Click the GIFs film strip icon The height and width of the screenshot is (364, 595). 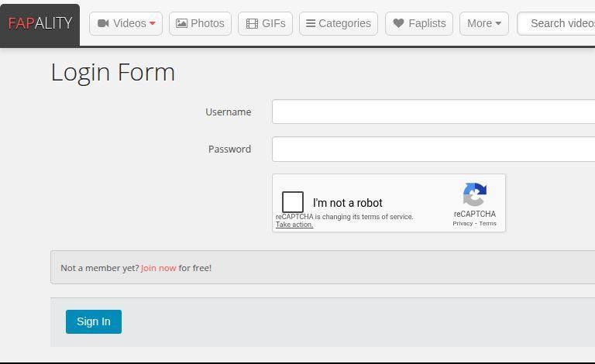[252, 23]
